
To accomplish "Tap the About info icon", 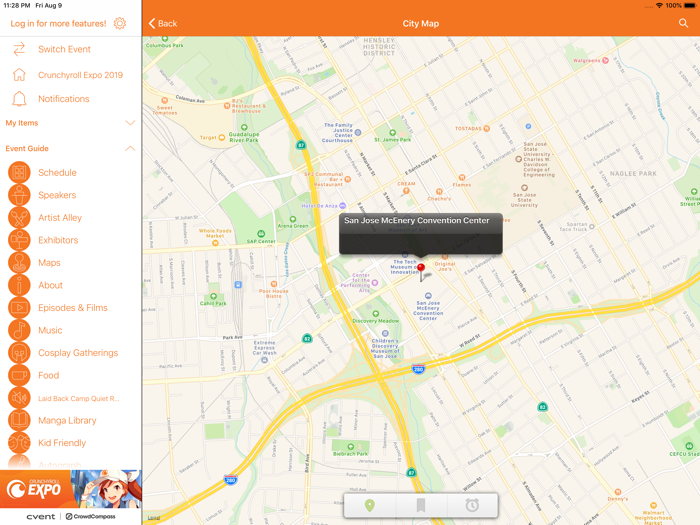I will click(x=19, y=285).
